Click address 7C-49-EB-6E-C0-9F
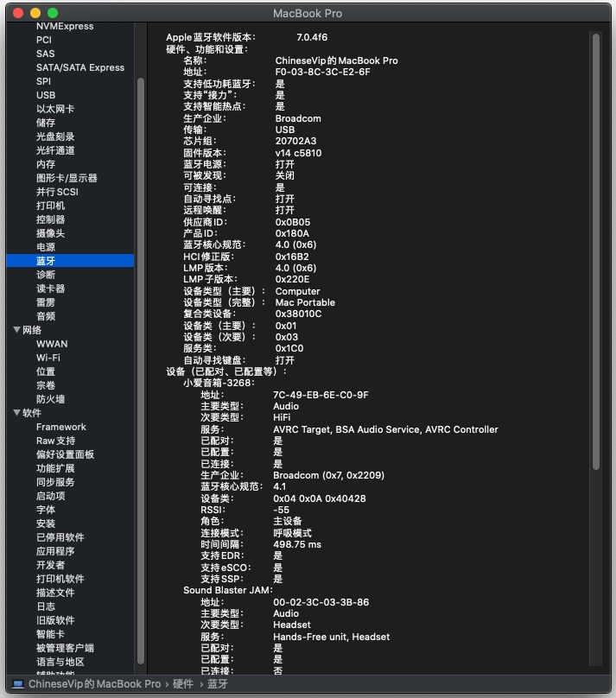The height and width of the screenshot is (698, 616). tap(321, 395)
